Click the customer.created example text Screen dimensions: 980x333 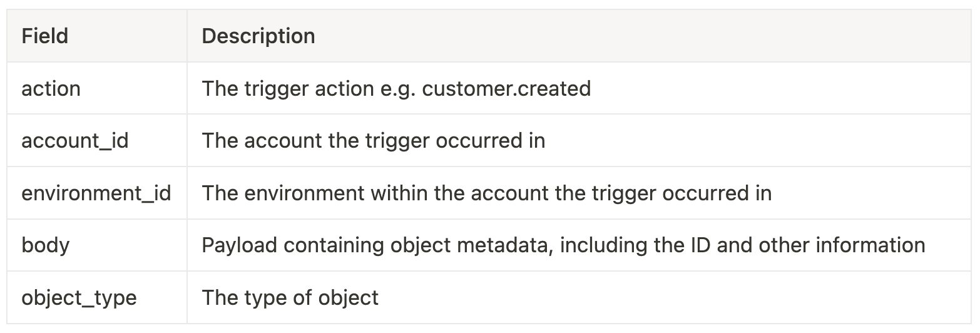click(506, 89)
